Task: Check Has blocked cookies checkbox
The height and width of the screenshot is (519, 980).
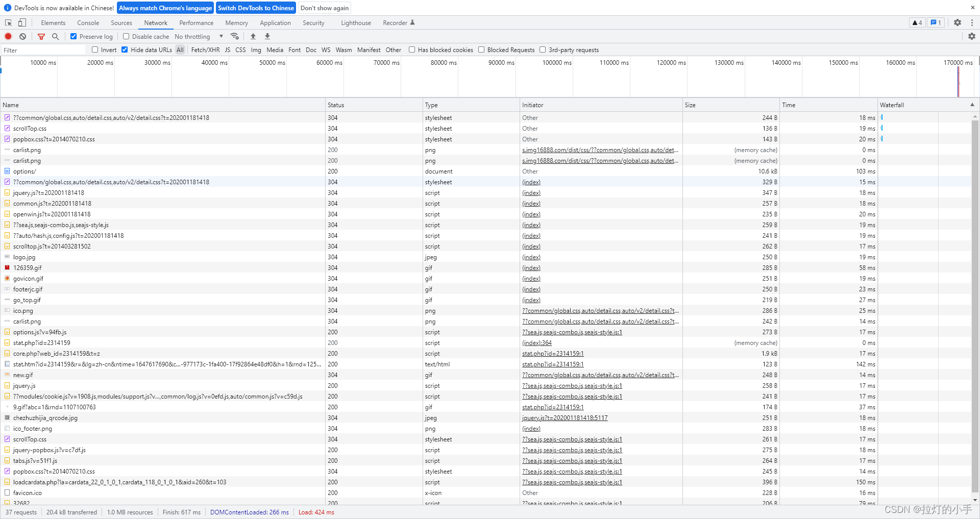Action: 412,50
